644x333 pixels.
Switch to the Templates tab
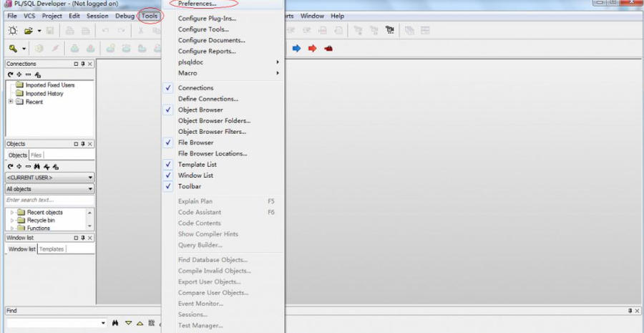[52, 249]
